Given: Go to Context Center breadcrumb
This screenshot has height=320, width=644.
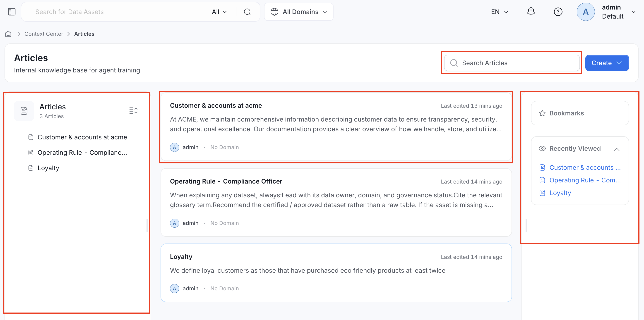Looking at the screenshot, I should (44, 34).
